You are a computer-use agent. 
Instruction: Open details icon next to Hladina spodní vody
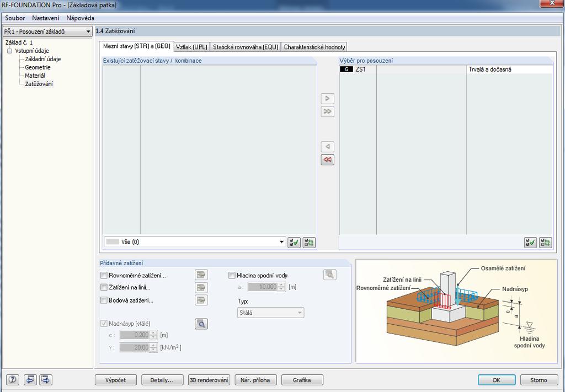(x=330, y=275)
